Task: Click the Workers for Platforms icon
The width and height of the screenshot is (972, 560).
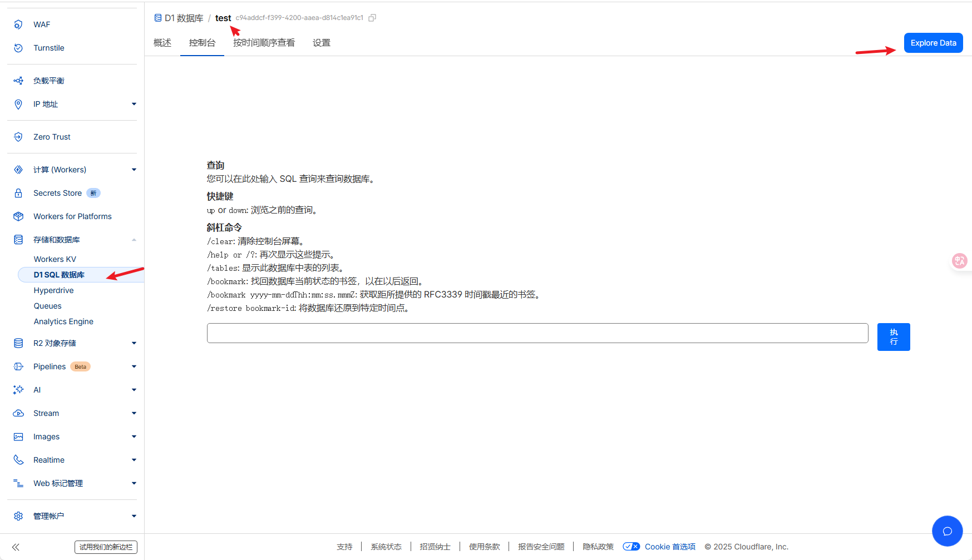Action: [x=18, y=216]
